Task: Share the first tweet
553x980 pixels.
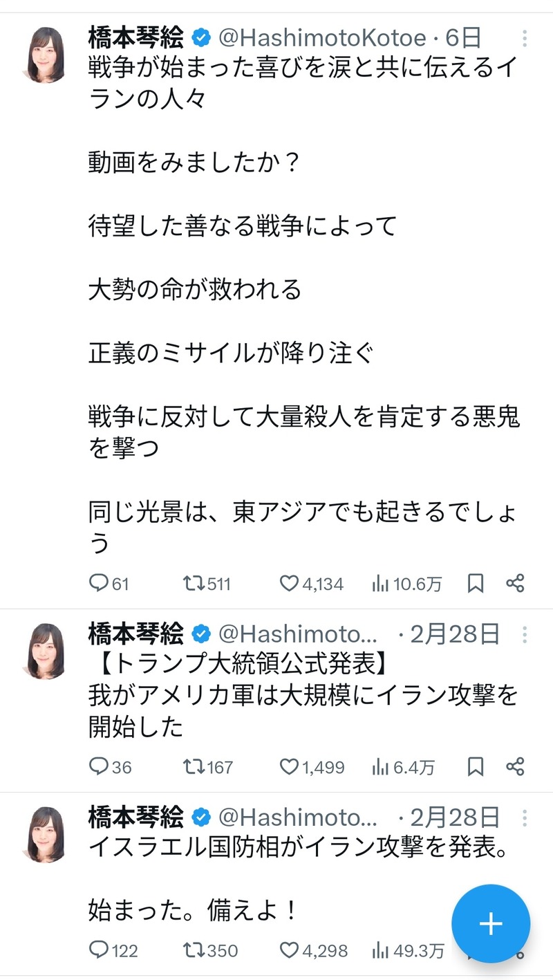Action: (x=515, y=584)
